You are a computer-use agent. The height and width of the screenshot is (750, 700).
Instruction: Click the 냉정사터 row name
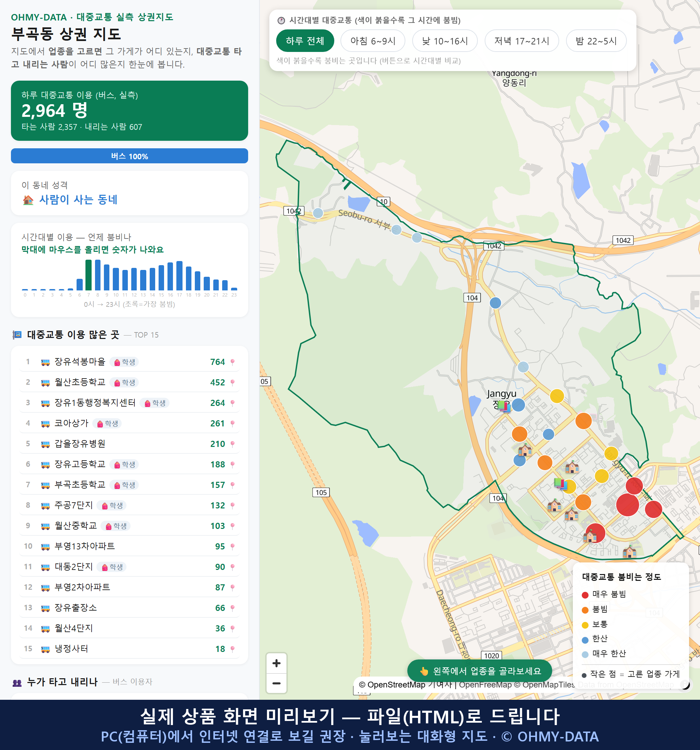pos(71,649)
